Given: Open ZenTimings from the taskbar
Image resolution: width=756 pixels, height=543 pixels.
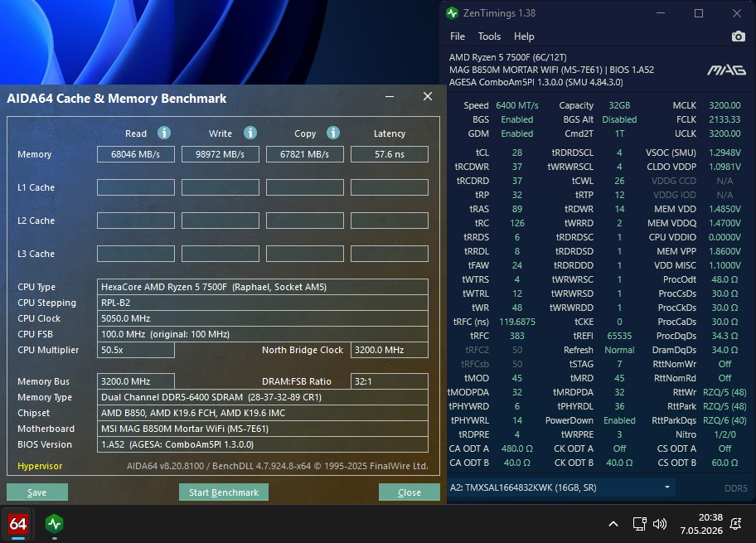Looking at the screenshot, I should pyautogui.click(x=54, y=524).
